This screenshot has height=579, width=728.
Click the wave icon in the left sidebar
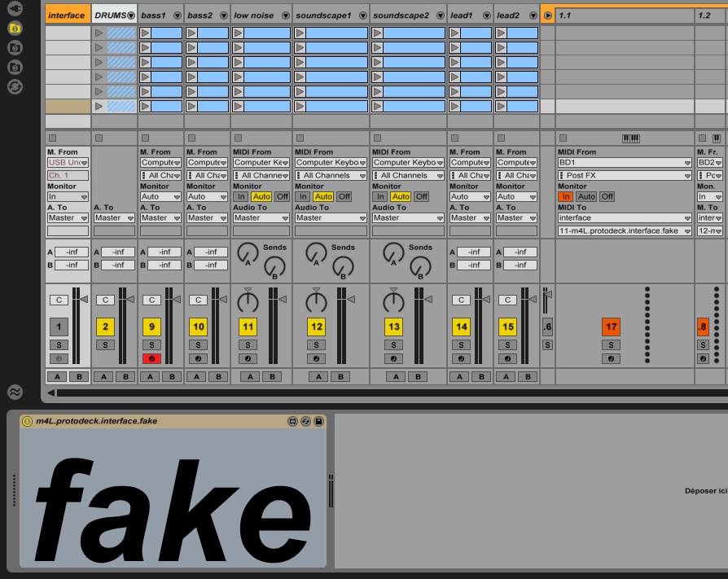(x=15, y=392)
